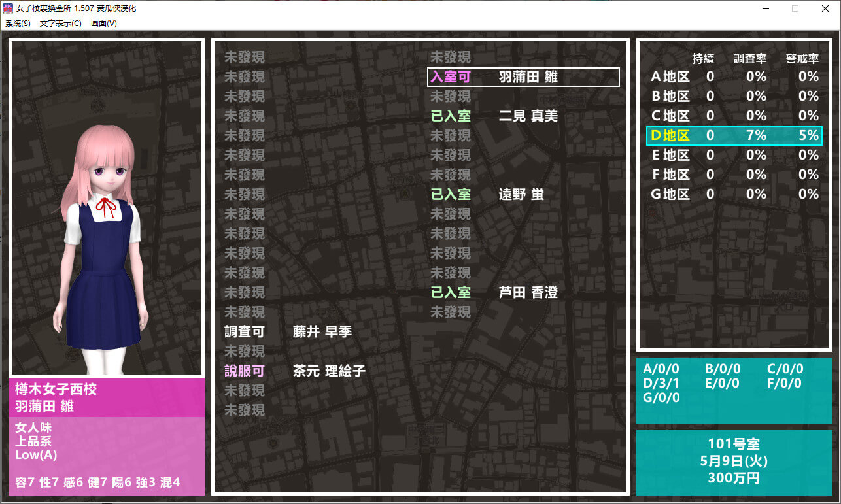Select the A地区 row
841x504 pixels.
coord(734,77)
